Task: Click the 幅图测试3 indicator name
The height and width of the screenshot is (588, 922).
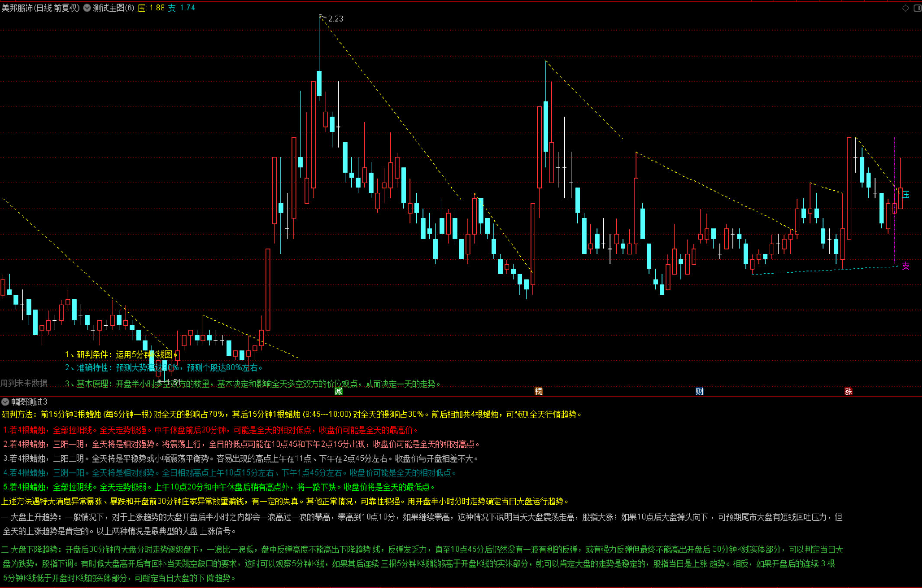Action: 29,402
